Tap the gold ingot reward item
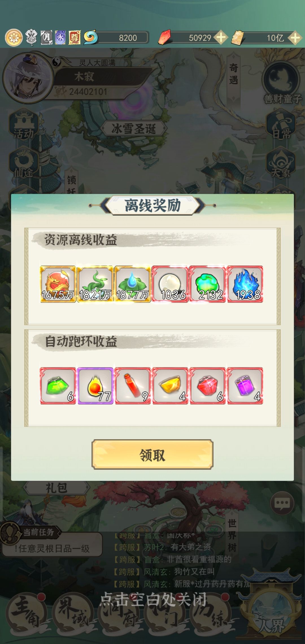 [170, 386]
